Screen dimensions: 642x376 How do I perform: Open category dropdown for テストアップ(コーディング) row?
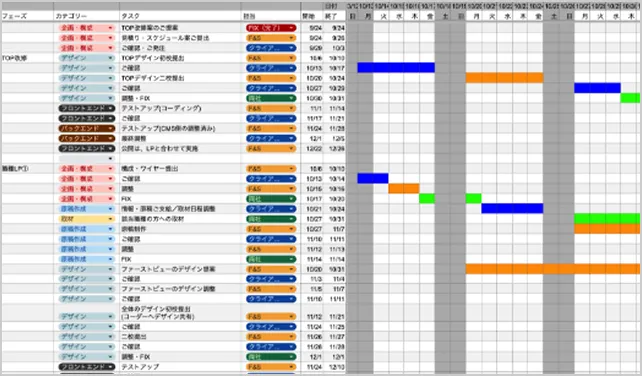coord(86,109)
